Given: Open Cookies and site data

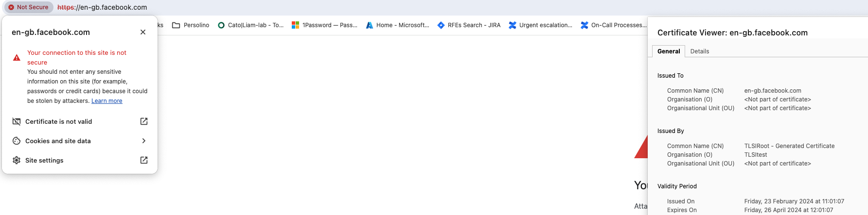Looking at the screenshot, I should pos(80,141).
